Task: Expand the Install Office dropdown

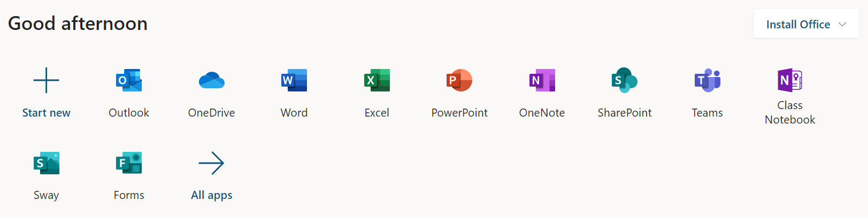Action: [x=797, y=25]
